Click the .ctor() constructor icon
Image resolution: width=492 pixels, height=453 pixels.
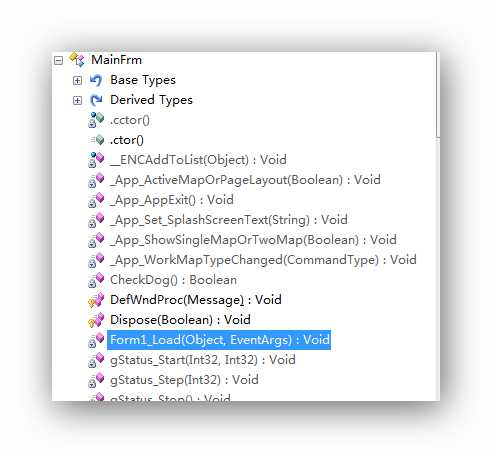point(97,140)
